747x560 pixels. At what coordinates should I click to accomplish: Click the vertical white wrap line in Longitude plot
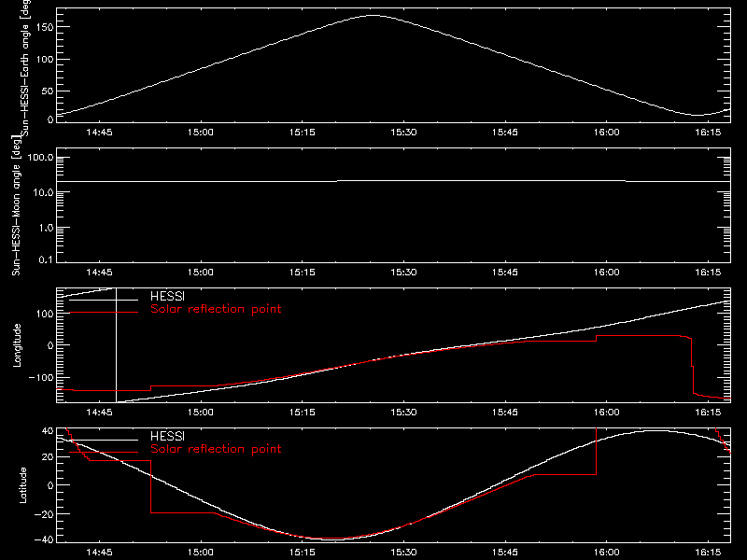pos(116,345)
